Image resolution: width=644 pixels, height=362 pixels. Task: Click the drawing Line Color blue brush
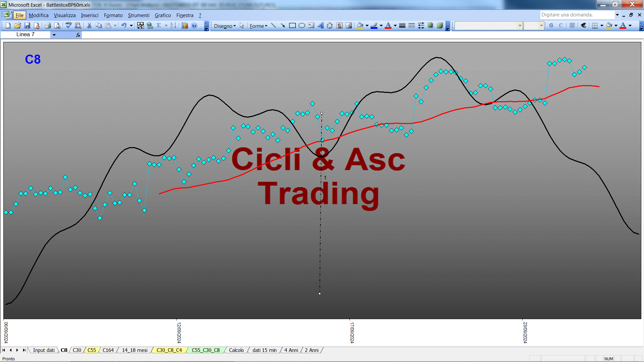[374, 25]
